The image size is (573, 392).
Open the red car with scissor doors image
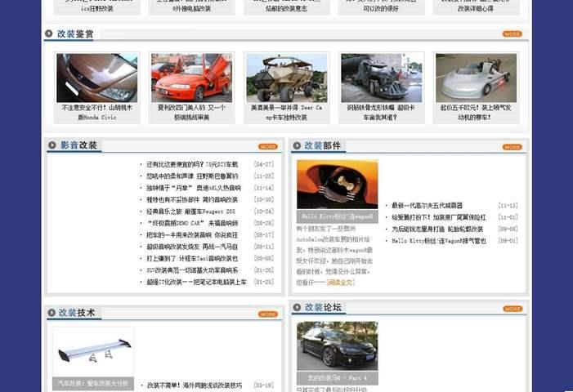coord(191,78)
